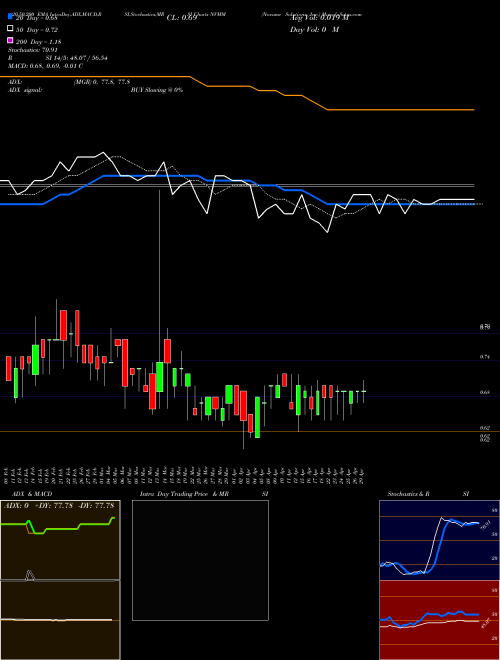
Task: Click the 'Avg Vol: 0.019 M' text
Action: [x=319, y=18]
